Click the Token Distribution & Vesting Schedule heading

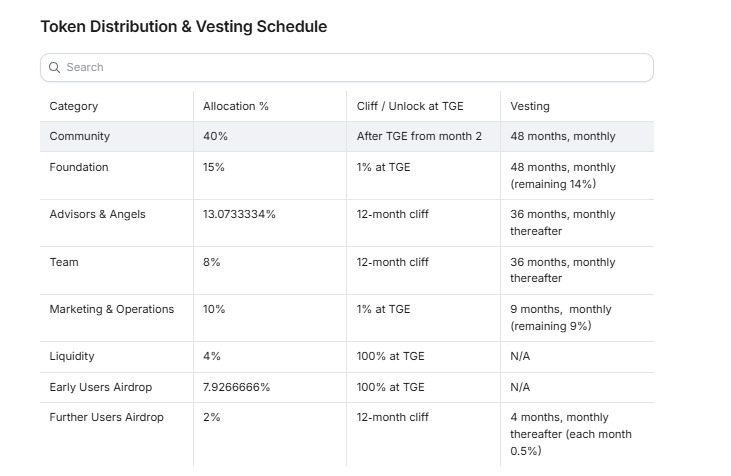(184, 27)
